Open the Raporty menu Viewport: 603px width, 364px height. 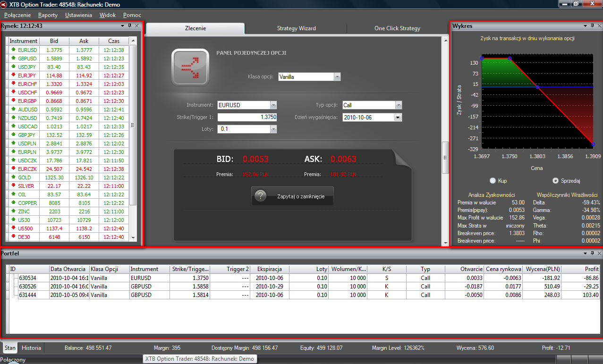(x=48, y=15)
